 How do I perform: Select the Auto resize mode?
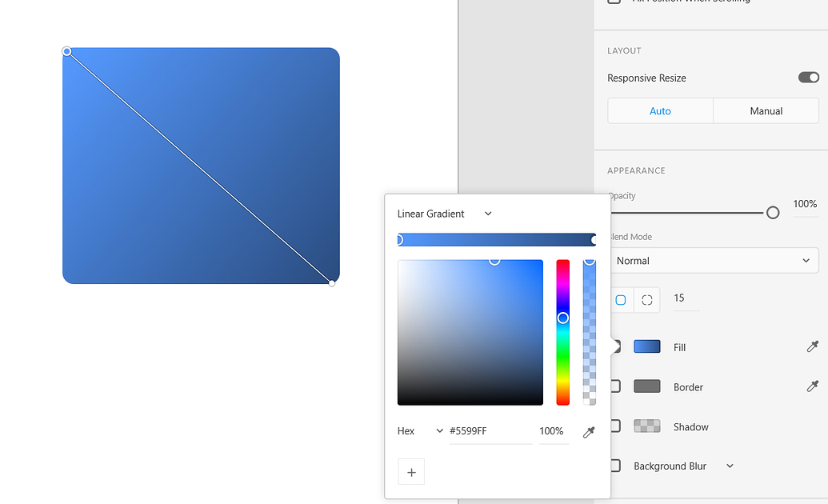tap(660, 110)
